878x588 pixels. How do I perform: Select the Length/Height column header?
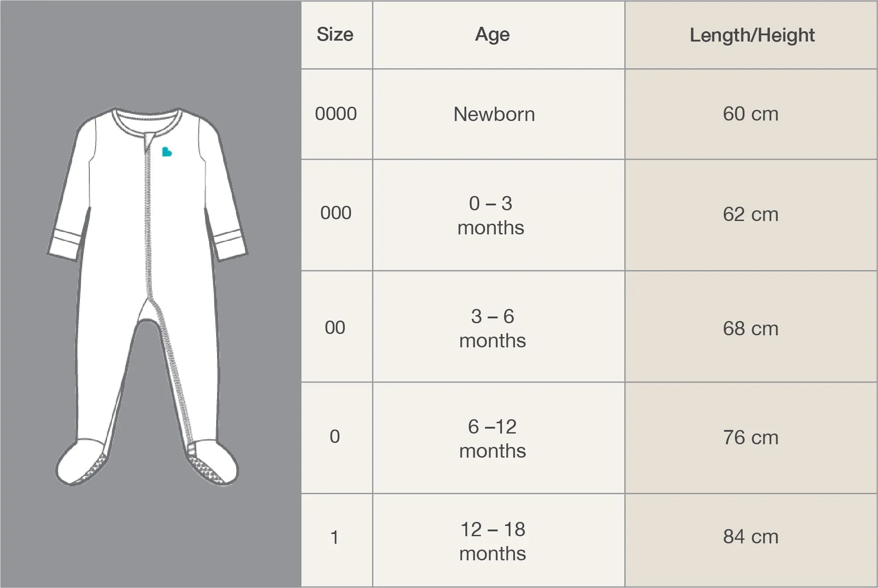751,35
